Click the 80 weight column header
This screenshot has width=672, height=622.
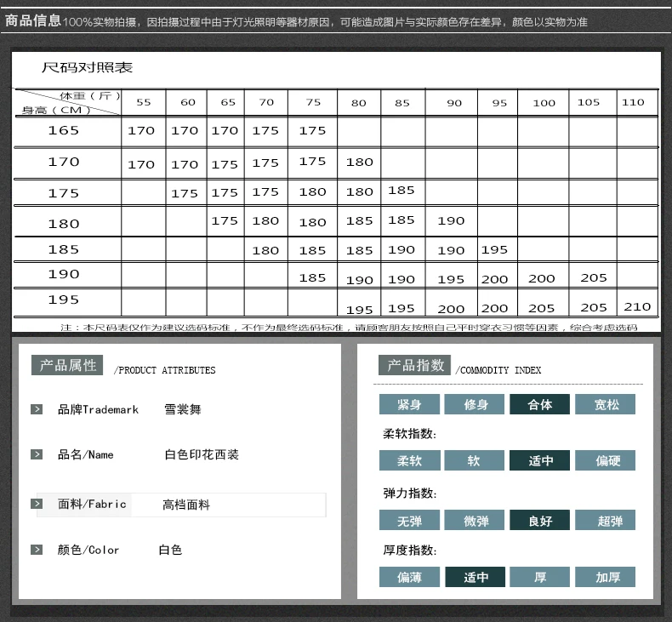pos(359,103)
